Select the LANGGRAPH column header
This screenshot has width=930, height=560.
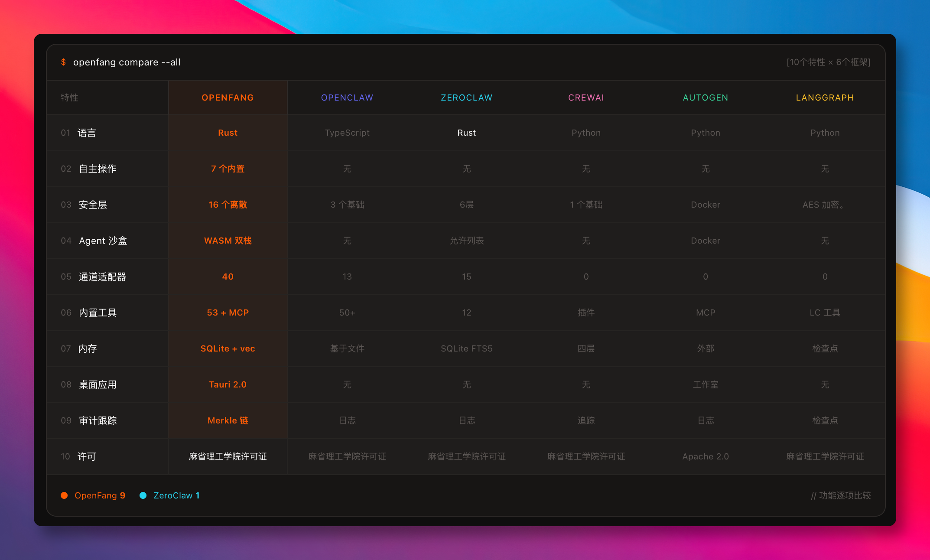click(825, 98)
